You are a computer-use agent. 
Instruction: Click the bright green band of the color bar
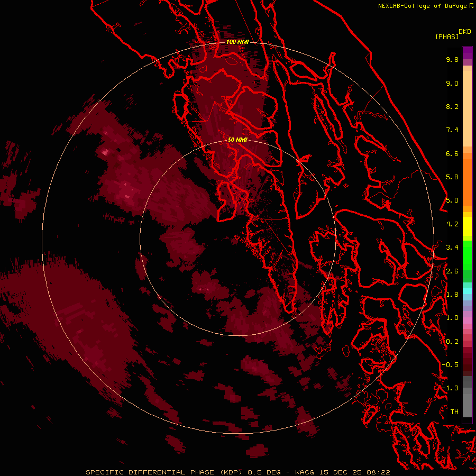467,255
